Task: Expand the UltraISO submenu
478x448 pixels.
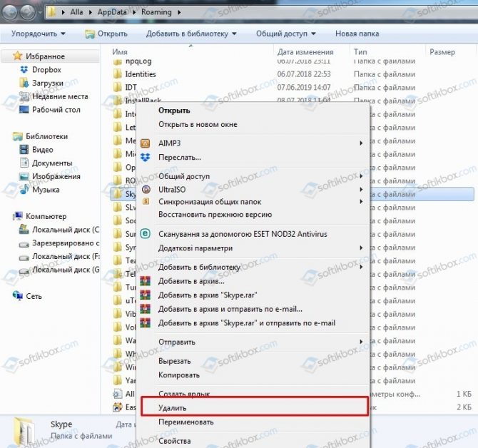Action: point(361,189)
